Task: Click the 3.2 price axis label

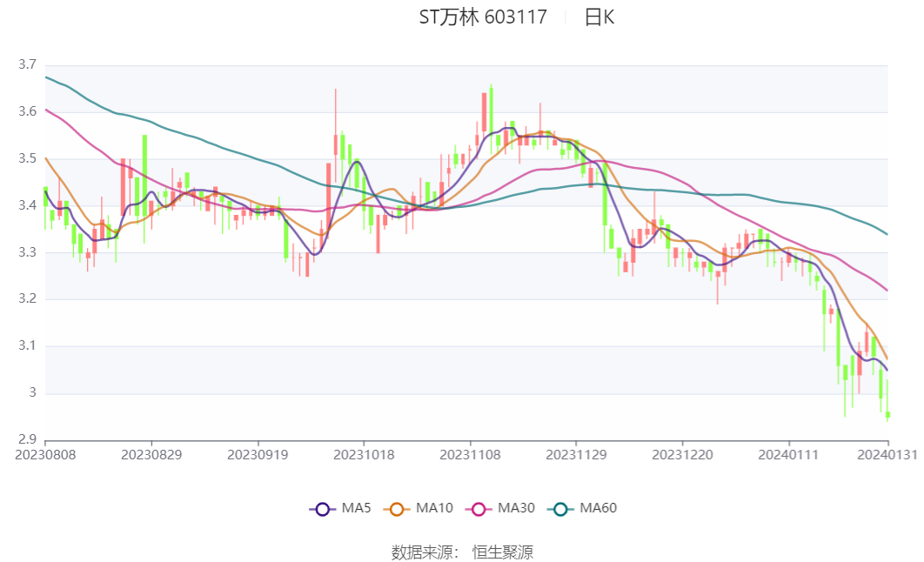Action: [27, 298]
